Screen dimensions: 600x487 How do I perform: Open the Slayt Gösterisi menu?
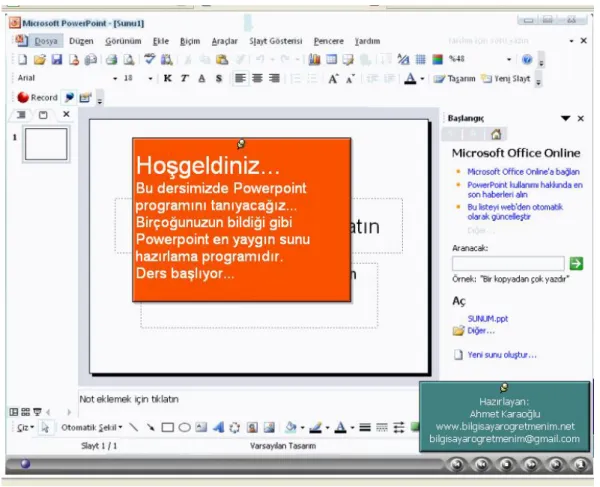tap(276, 41)
